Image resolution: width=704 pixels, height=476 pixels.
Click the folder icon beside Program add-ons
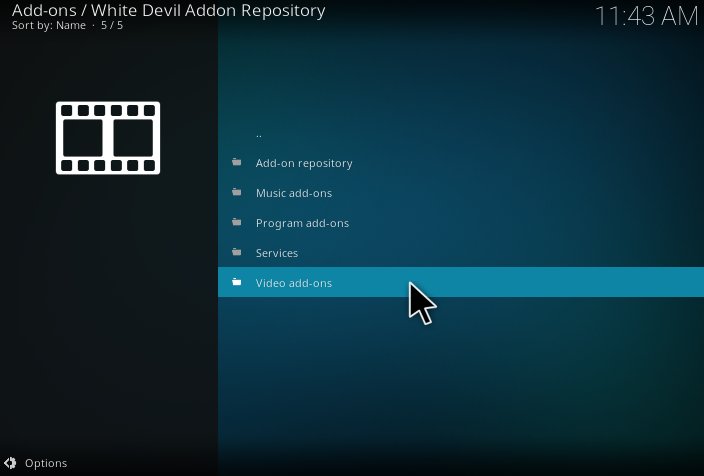coord(237,222)
